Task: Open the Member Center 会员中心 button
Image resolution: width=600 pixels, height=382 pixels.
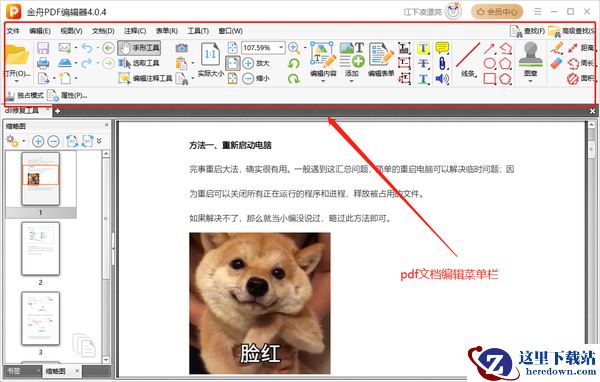Action: click(x=497, y=12)
